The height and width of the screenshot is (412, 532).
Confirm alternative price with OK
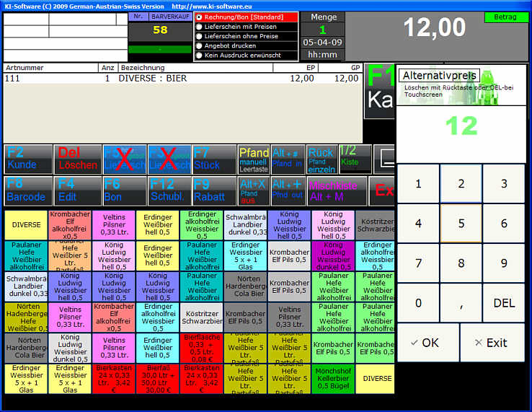[x=428, y=343]
